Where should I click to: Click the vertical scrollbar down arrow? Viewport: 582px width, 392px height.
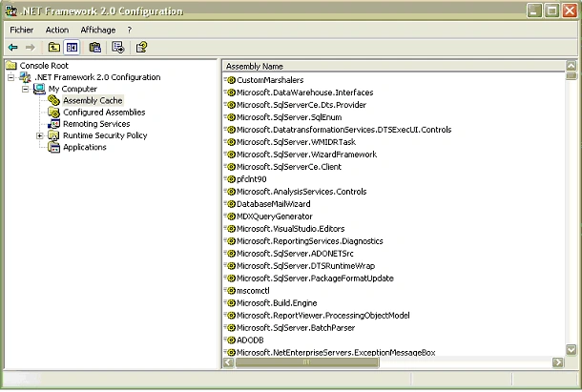click(572, 350)
